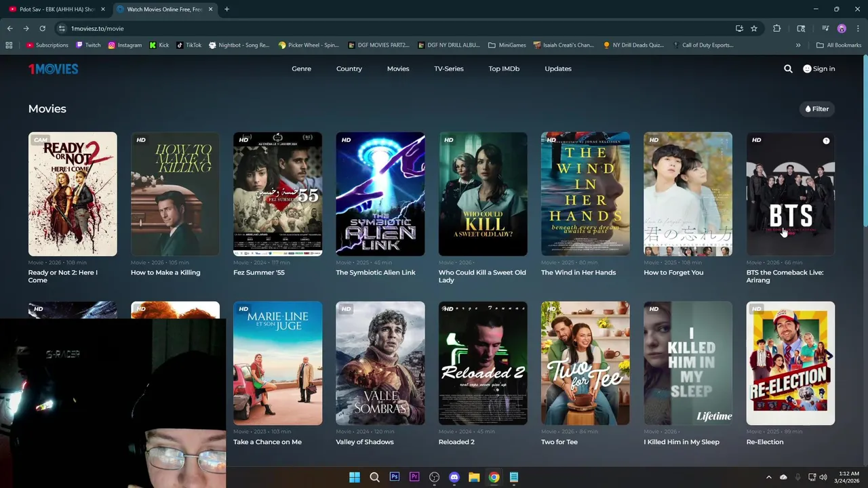Open the Country menu
The width and height of the screenshot is (868, 488).
pyautogui.click(x=349, y=68)
